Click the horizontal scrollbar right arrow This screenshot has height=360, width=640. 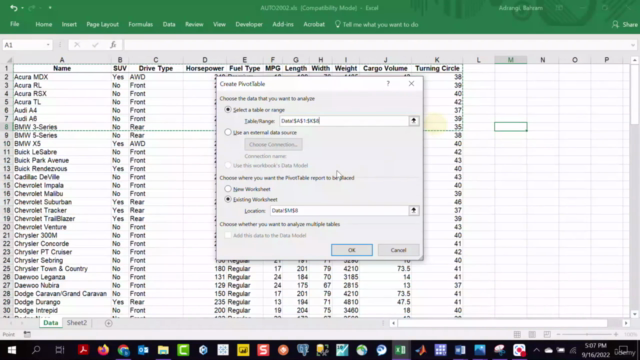(x=626, y=323)
